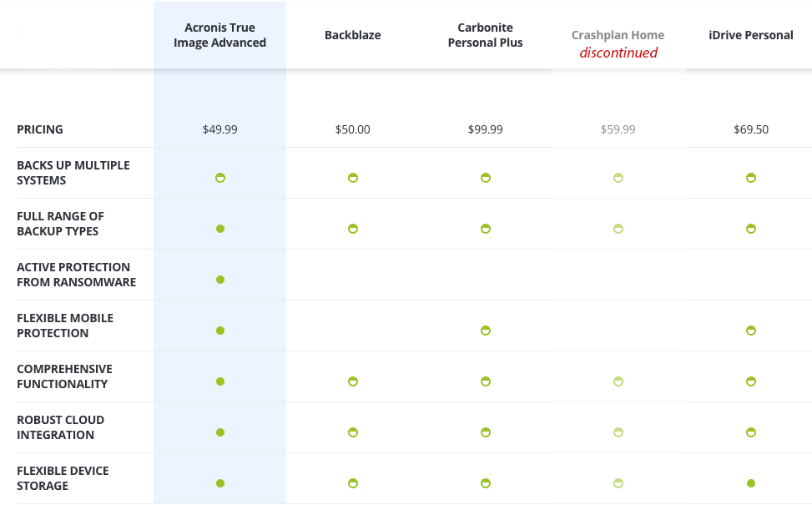Click Acronis half dot for Backs Up Multiple Systems
Image resolution: width=812 pixels, height=505 pixels.
click(220, 178)
